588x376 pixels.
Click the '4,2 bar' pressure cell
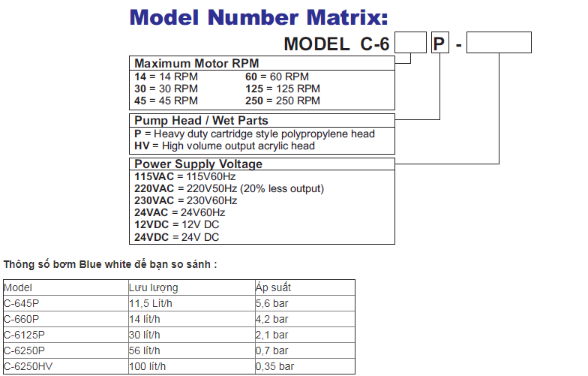[x=304, y=319]
